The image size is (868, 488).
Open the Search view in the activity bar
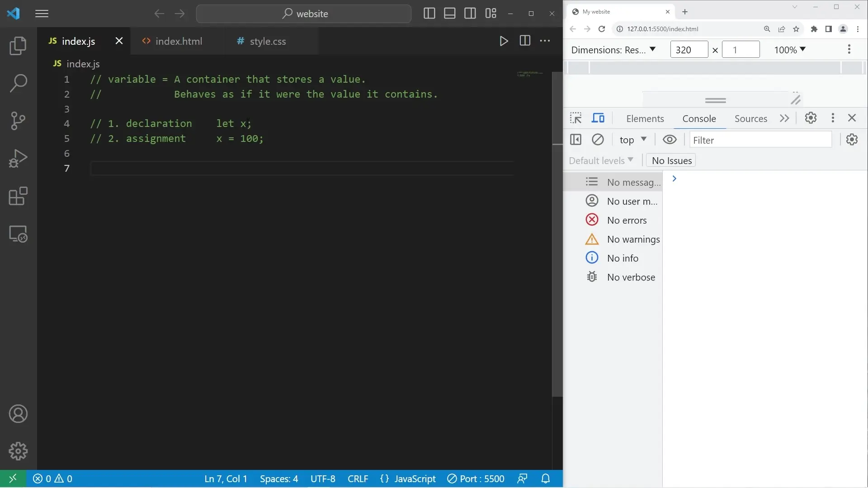point(18,83)
